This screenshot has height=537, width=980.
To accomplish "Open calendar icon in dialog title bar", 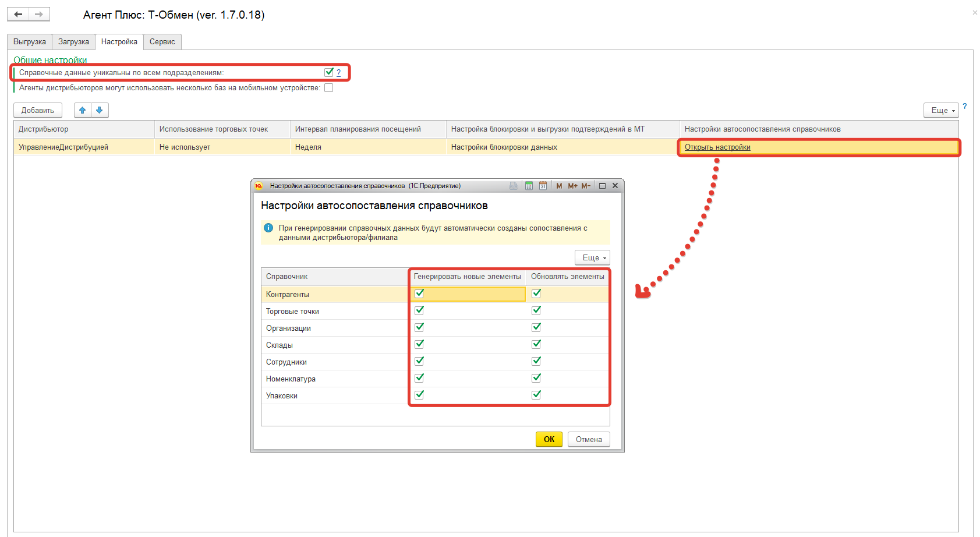I will click(543, 186).
